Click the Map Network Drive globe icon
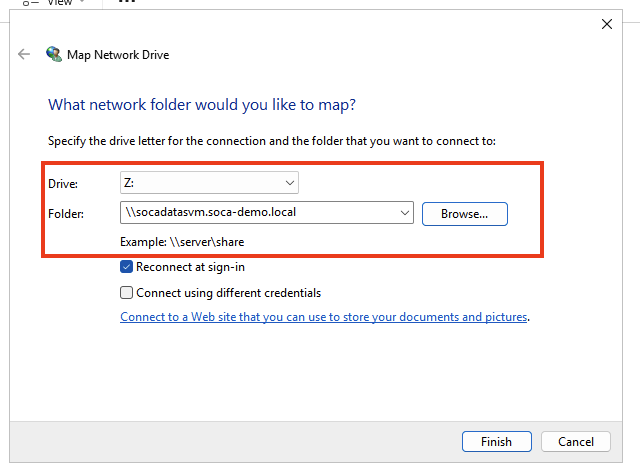640x473 pixels. coord(53,55)
